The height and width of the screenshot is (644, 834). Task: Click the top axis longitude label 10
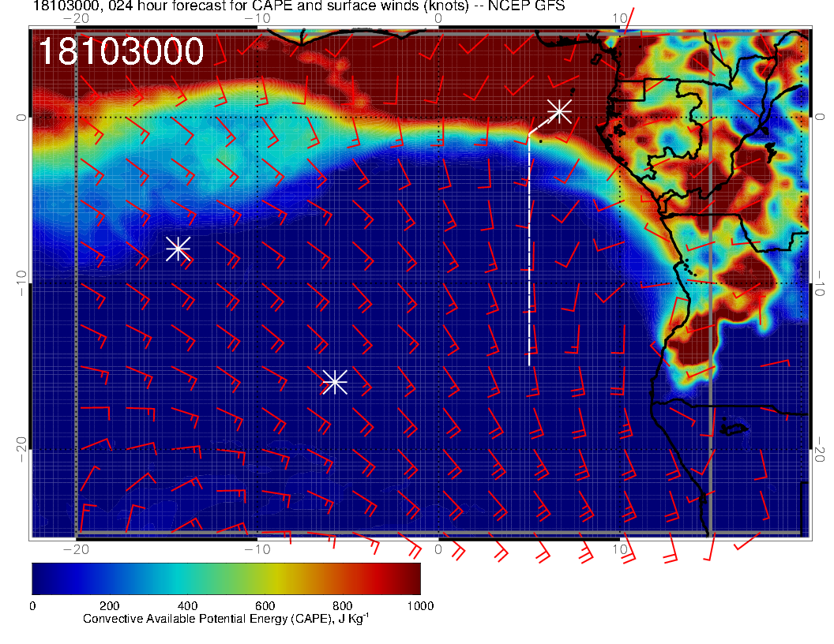click(620, 18)
